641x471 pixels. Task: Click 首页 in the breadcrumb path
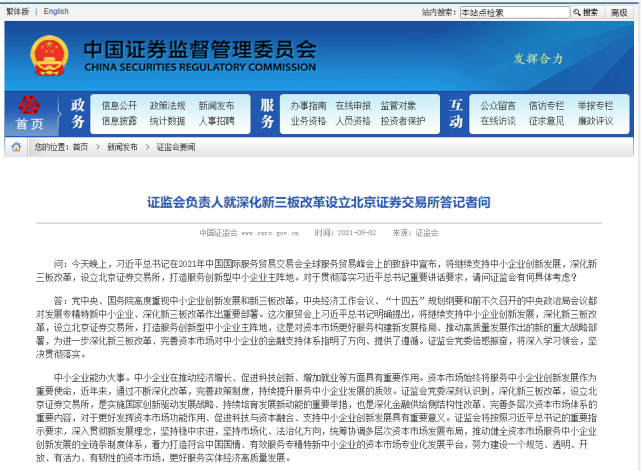coord(81,147)
